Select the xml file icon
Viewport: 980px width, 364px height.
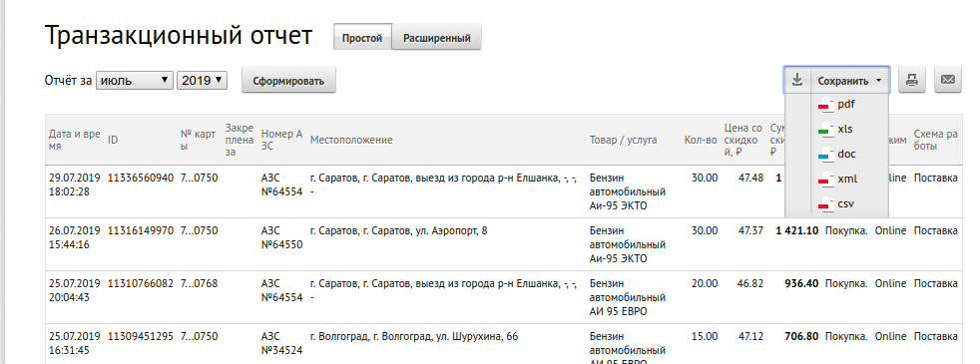[825, 180]
